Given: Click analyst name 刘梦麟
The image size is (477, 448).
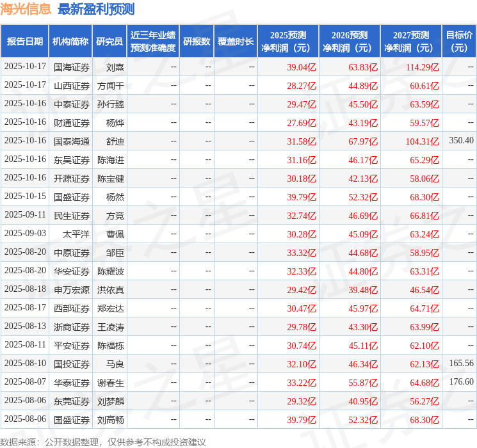Looking at the screenshot, I should pos(111,401).
